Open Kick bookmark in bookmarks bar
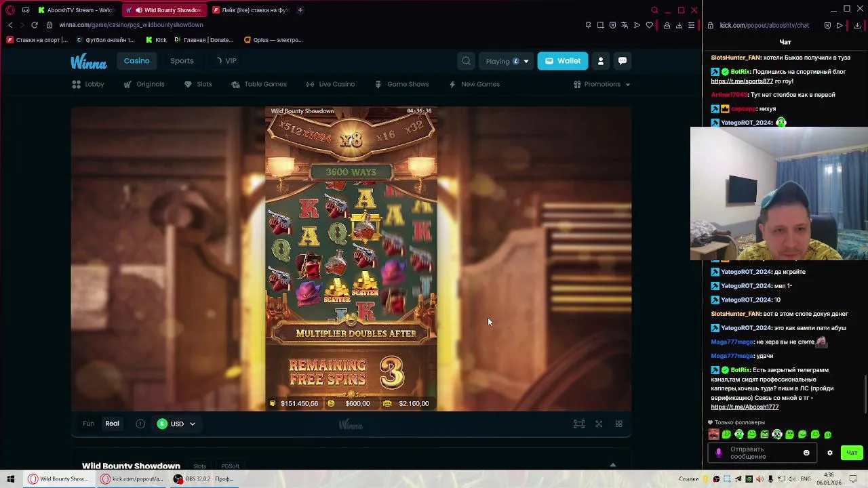Viewport: 868px width, 488px height. point(156,40)
